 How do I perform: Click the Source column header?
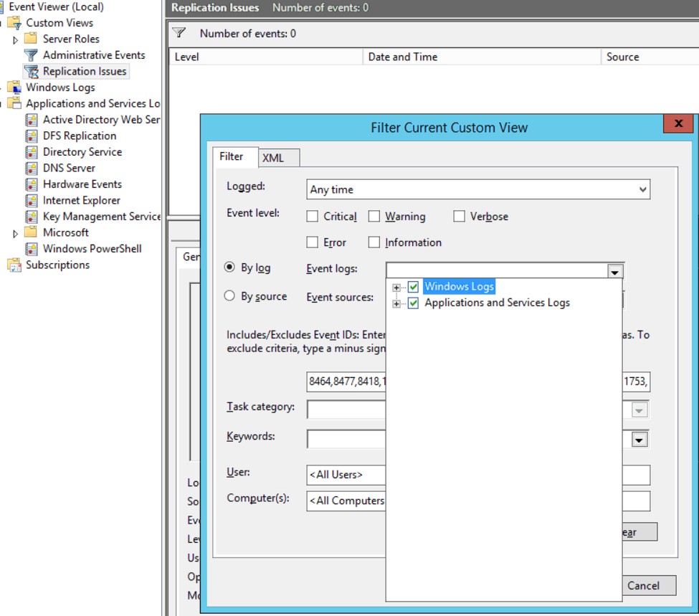[650, 57]
